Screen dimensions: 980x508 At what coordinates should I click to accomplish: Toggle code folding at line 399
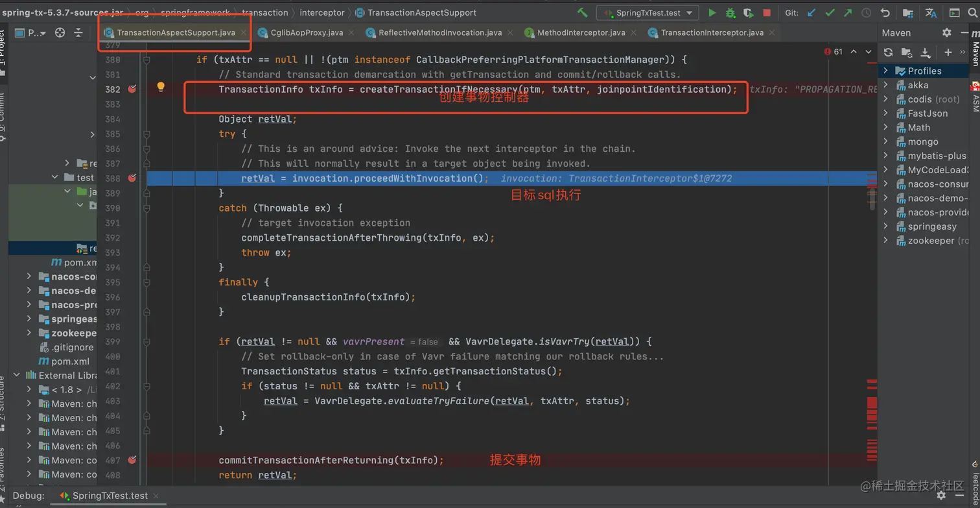point(147,341)
